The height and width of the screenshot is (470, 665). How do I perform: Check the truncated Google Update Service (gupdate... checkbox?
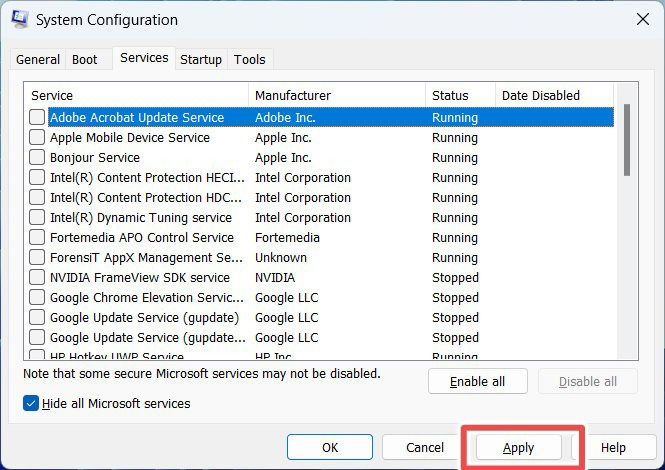tap(37, 337)
